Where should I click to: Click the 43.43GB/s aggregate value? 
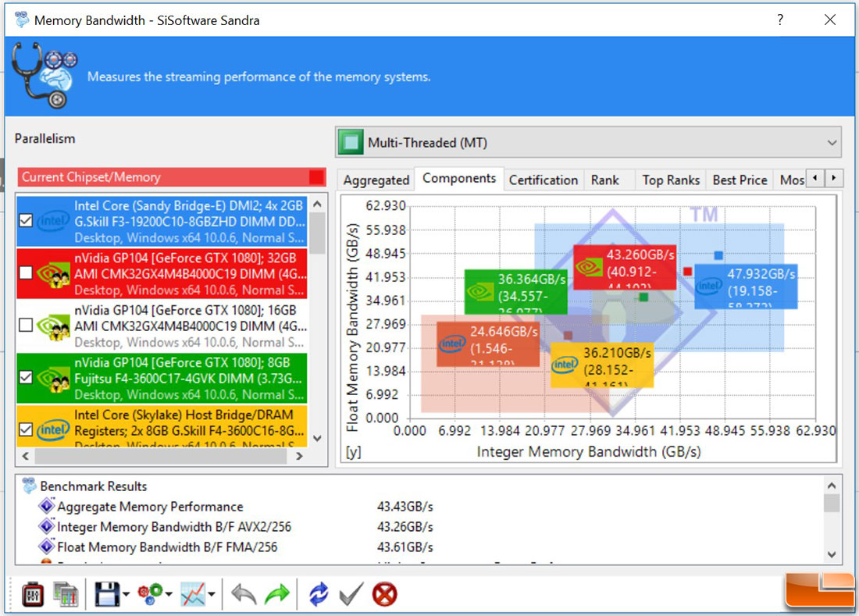click(x=405, y=507)
